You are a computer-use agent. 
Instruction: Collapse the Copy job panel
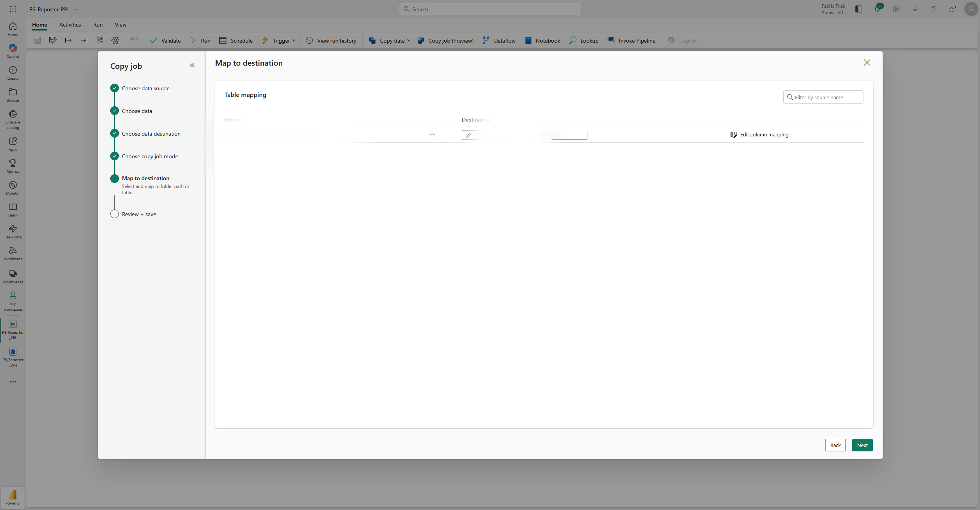click(192, 65)
